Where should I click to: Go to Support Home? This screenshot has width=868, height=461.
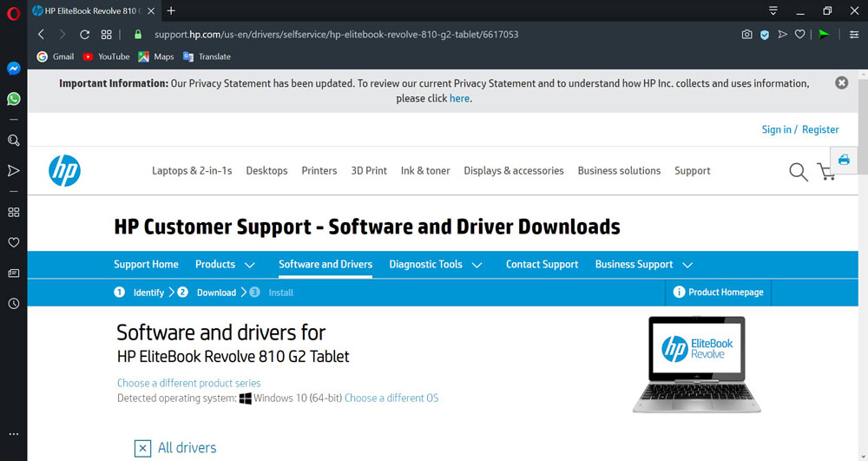146,264
